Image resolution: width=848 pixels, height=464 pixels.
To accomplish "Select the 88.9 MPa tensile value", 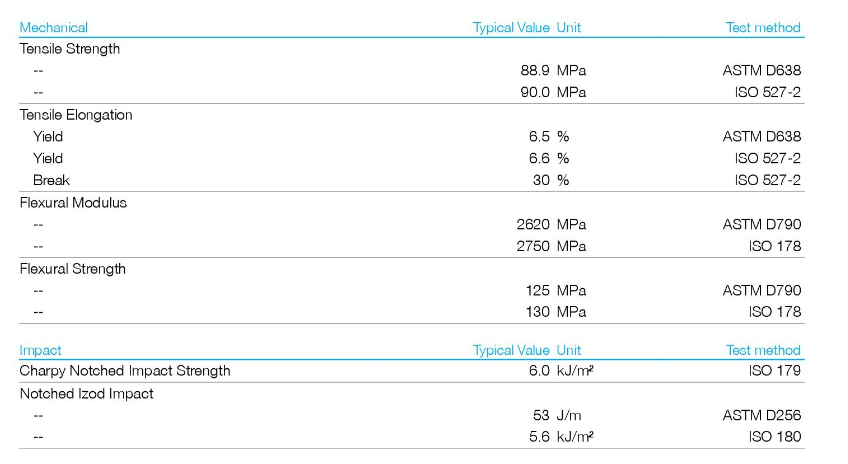I will pos(548,71).
